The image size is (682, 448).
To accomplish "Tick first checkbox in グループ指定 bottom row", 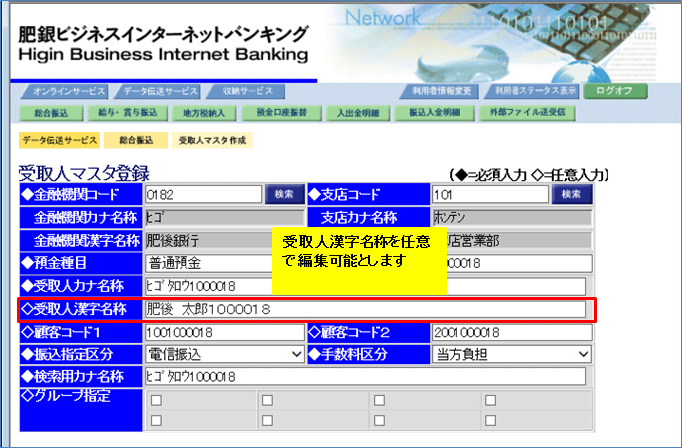I will pos(155,420).
